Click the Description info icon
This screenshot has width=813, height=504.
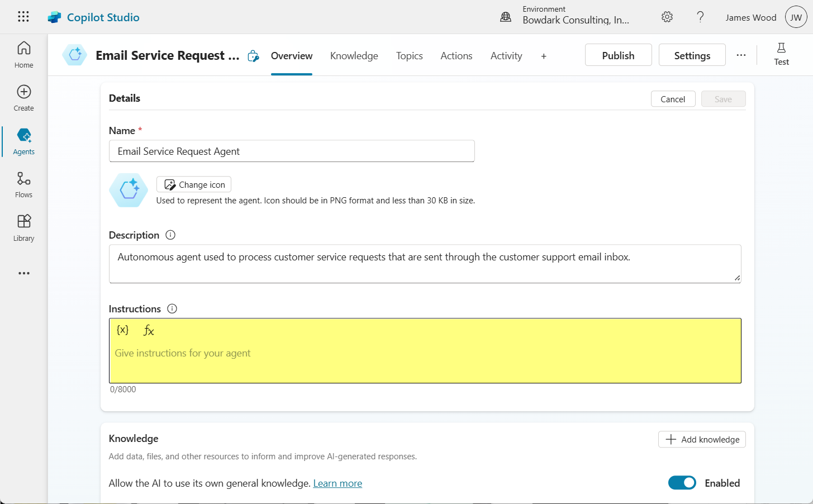[170, 235]
